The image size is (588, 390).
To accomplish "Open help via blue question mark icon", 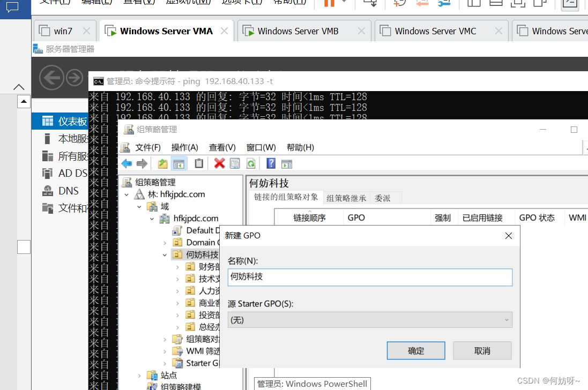I will pos(271,163).
